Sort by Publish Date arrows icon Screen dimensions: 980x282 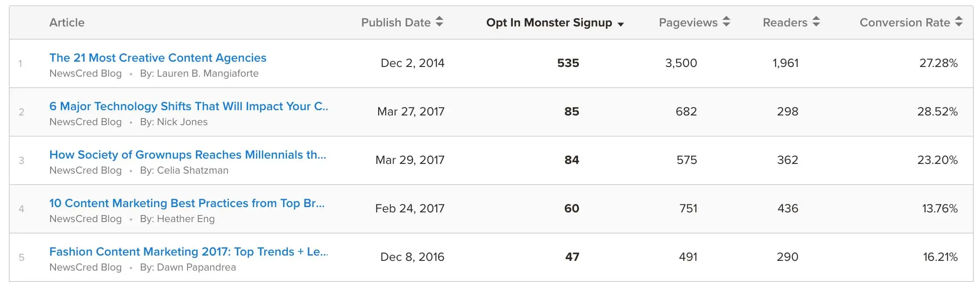point(439,22)
